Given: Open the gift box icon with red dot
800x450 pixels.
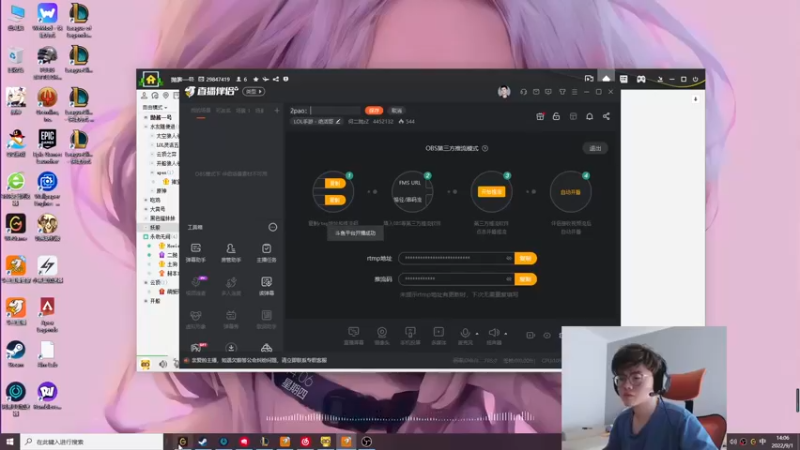Looking at the screenshot, I should tap(540, 116).
